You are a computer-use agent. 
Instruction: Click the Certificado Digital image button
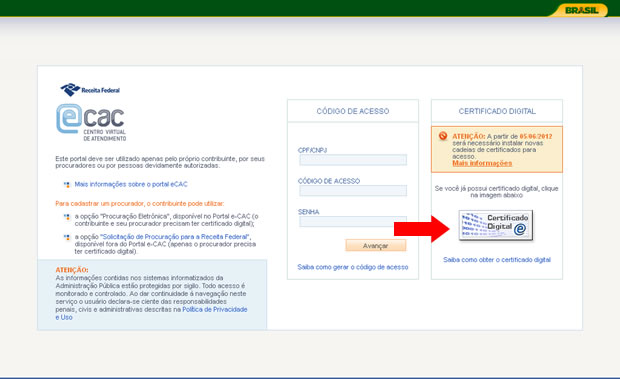coord(496,225)
